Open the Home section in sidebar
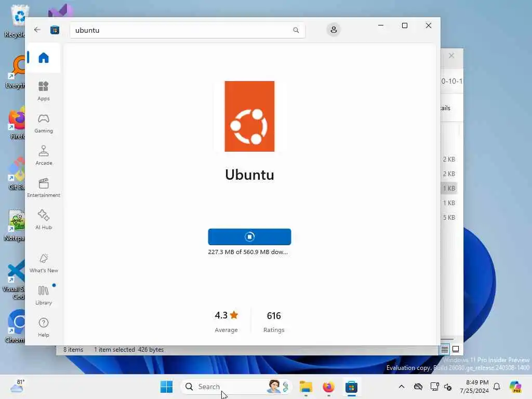 point(44,58)
